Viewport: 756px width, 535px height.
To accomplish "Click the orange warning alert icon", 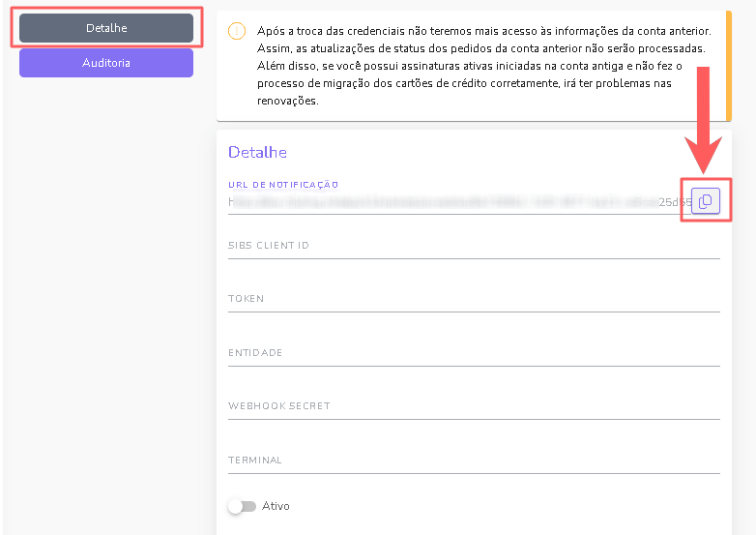I will coord(237,31).
